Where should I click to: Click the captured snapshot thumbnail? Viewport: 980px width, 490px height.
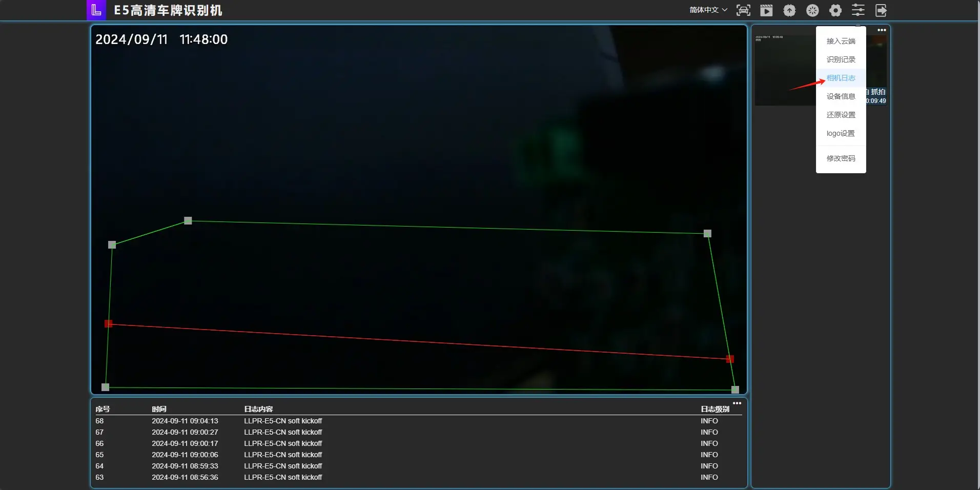click(785, 70)
